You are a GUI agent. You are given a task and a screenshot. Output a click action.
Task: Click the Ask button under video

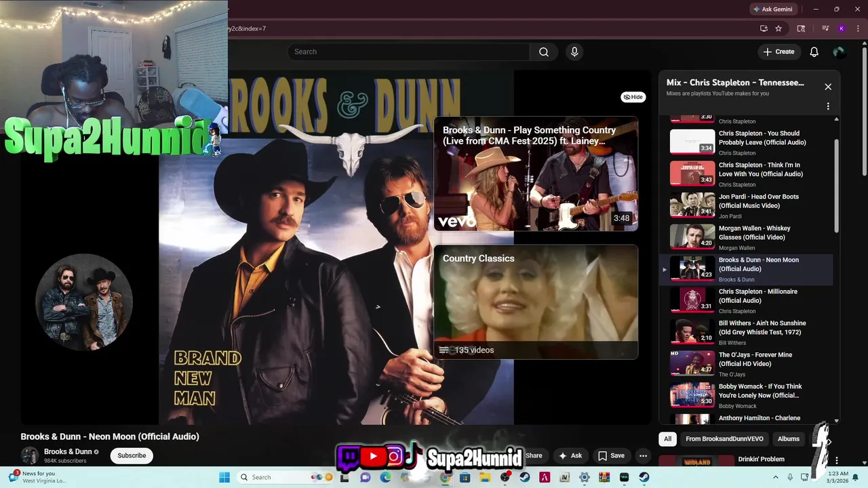pos(570,455)
